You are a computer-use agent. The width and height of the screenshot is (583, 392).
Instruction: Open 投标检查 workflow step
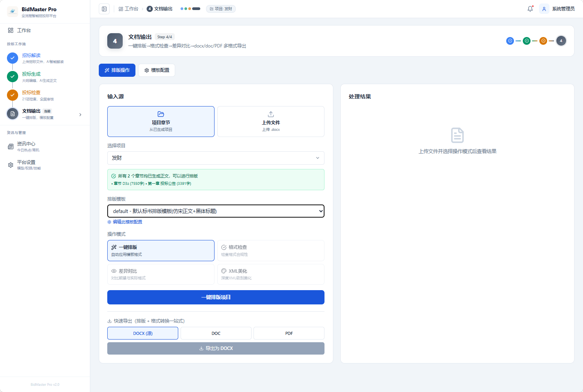click(x=45, y=95)
